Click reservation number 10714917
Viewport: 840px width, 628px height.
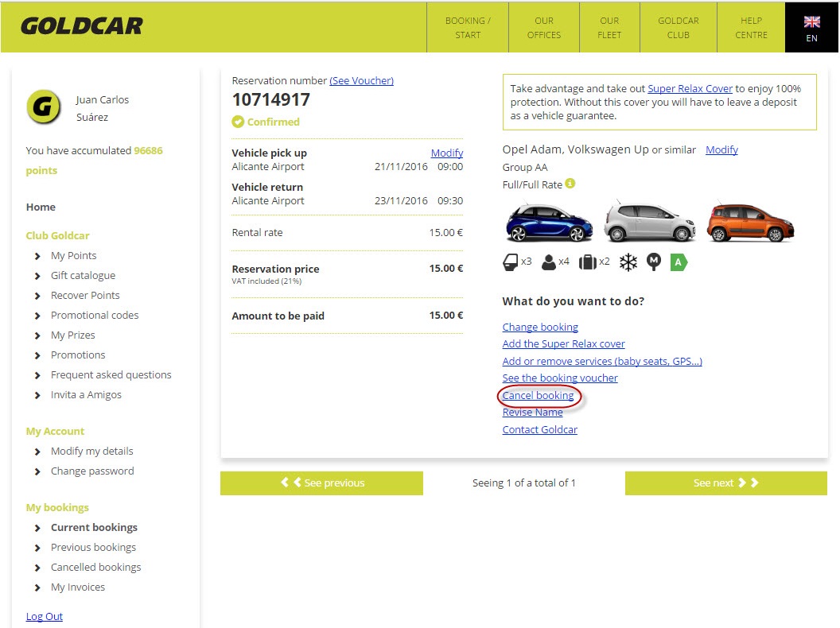271,99
